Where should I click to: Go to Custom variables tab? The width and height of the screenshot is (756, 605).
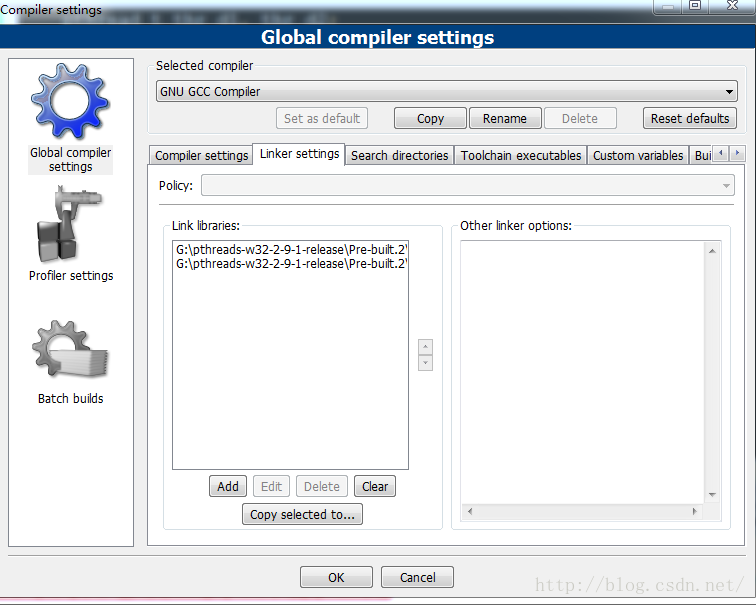point(638,155)
